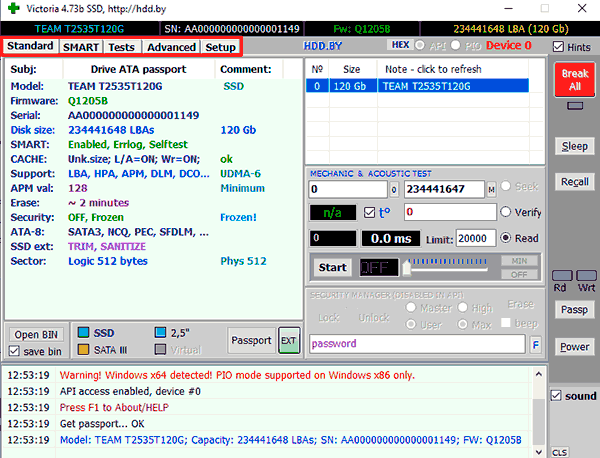
Task: Toggle the save bin checkbox
Action: pyautogui.click(x=15, y=351)
